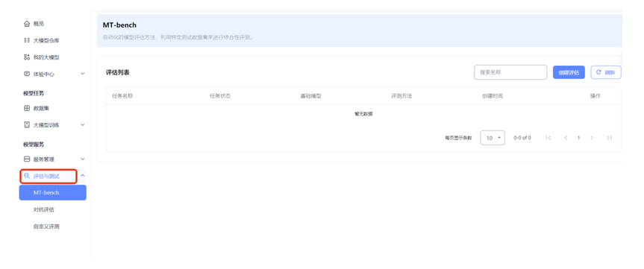Select the MT-bench menu item
Viewport: 644px width, 269px height.
tap(52, 193)
